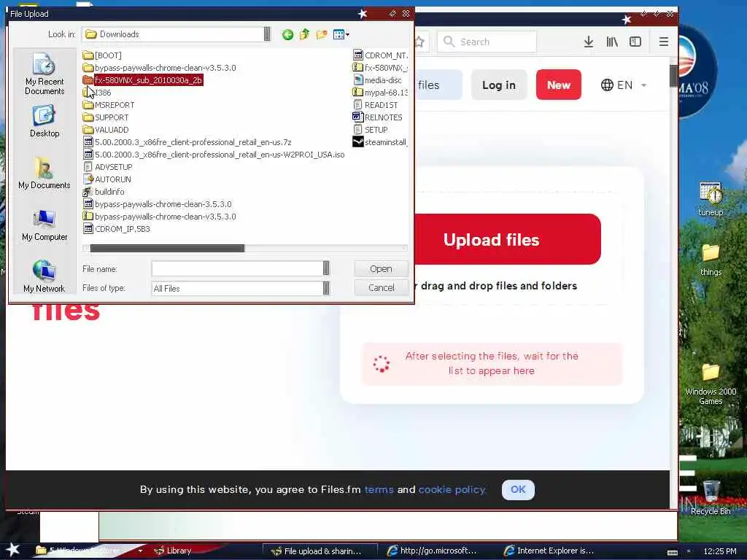Open the tuneup desktop icon
The height and width of the screenshot is (560, 747).
(x=711, y=199)
